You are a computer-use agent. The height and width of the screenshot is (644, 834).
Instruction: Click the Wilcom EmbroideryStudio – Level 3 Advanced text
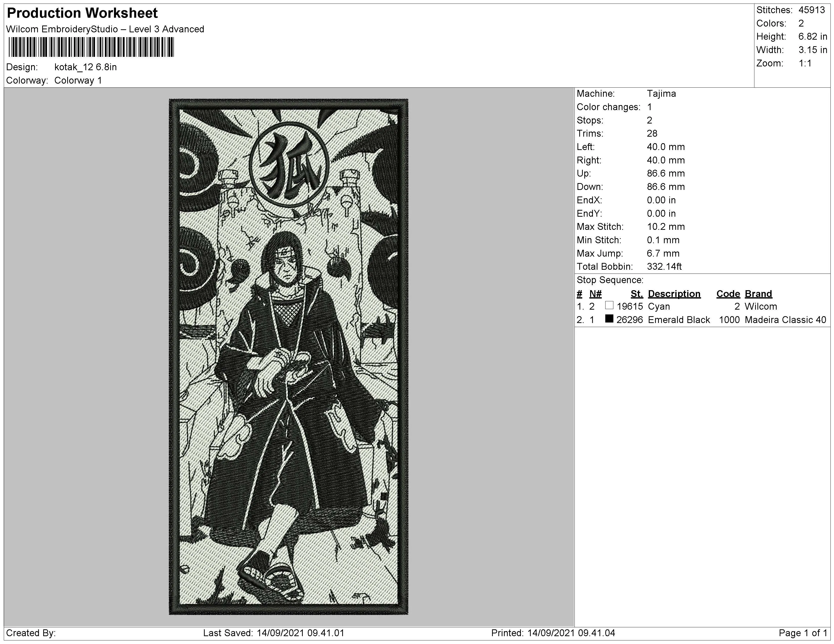(x=105, y=29)
